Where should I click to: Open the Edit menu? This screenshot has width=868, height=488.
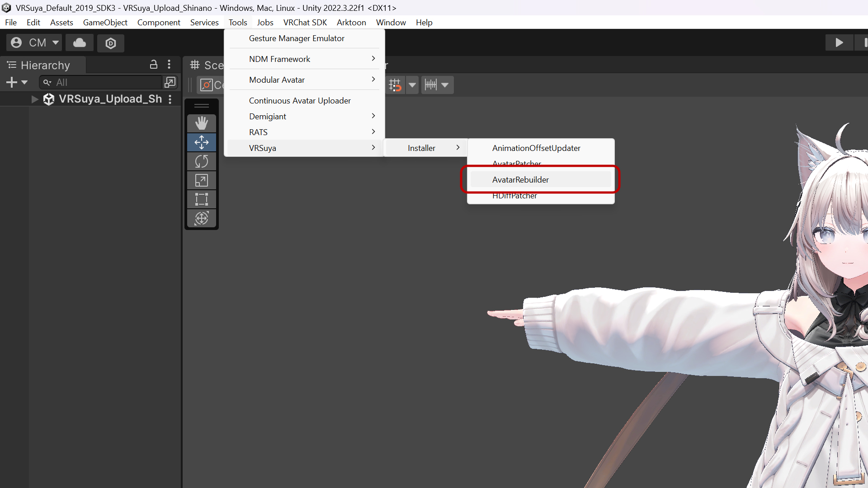[33, 23]
